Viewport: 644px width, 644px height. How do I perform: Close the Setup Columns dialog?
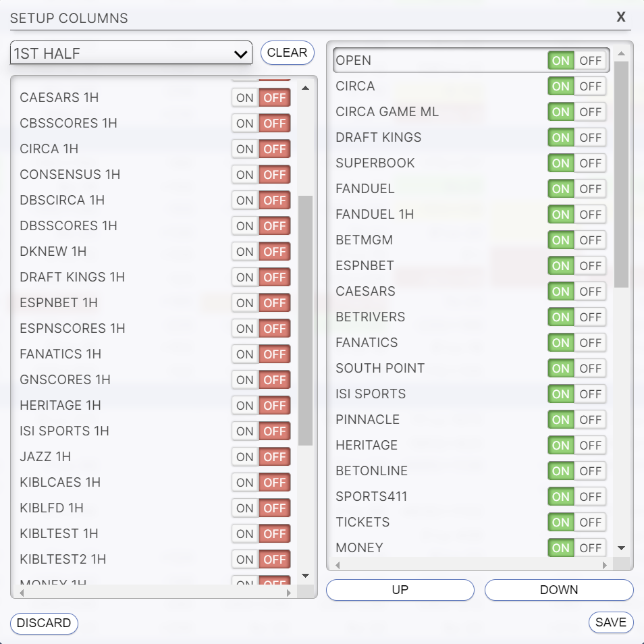[x=620, y=17]
